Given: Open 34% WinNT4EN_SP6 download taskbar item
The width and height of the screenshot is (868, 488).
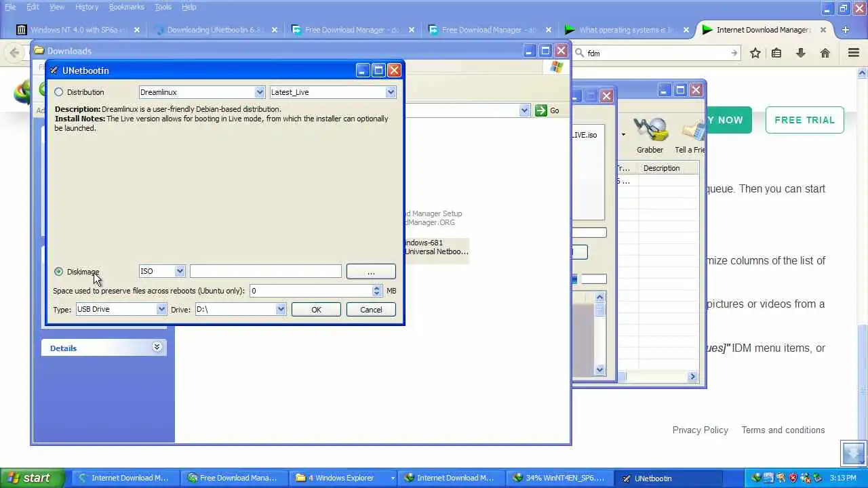Looking at the screenshot, I should 559,478.
